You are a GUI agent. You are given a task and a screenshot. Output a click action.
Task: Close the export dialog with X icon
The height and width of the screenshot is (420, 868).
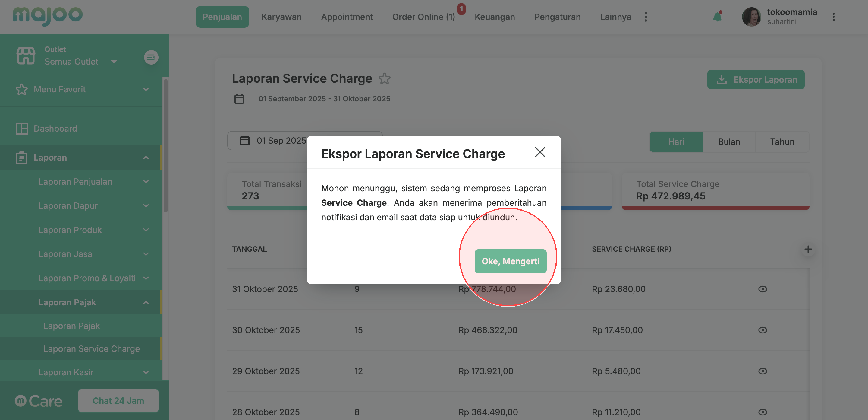click(540, 152)
